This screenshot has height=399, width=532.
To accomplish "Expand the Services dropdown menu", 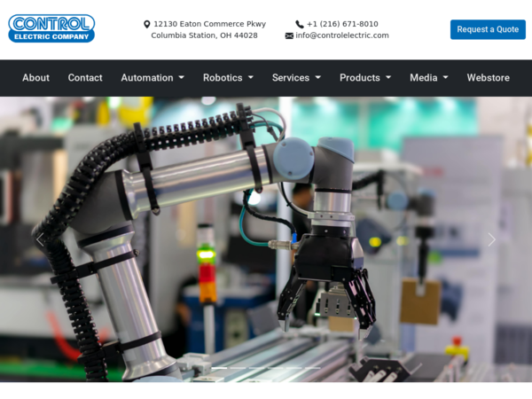I will (296, 78).
